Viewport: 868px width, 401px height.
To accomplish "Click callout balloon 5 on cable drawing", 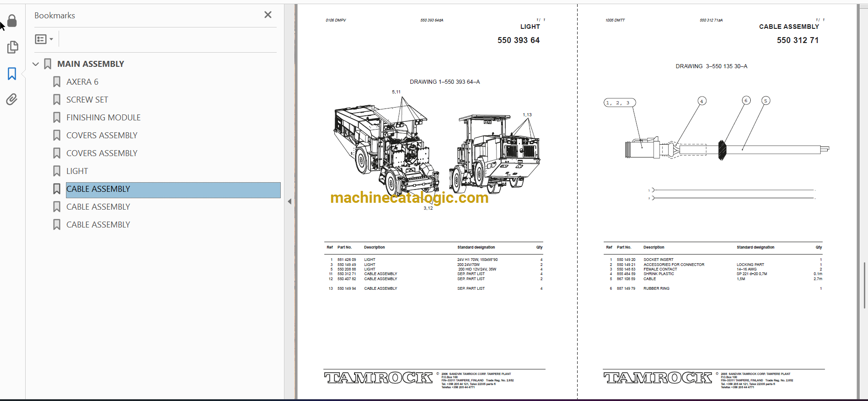I will (x=765, y=101).
